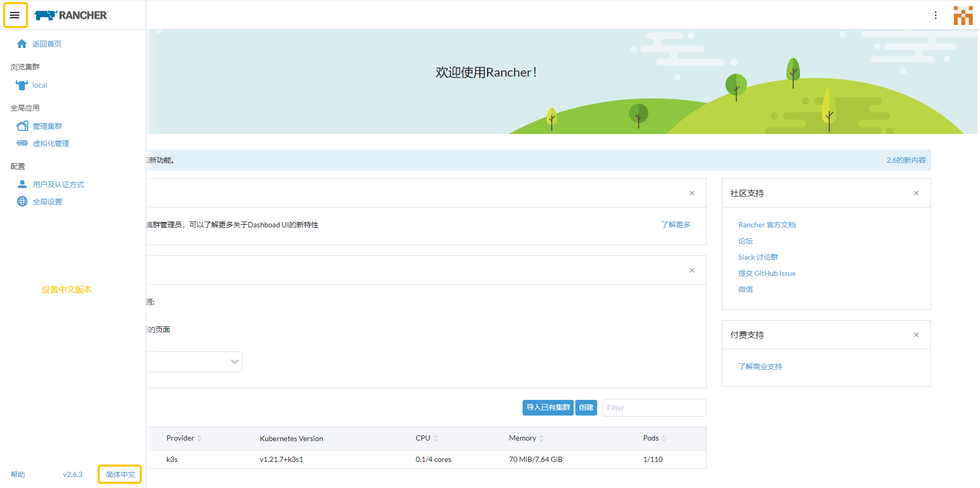
Task: Click the 1/110 pods cell
Action: coord(652,459)
